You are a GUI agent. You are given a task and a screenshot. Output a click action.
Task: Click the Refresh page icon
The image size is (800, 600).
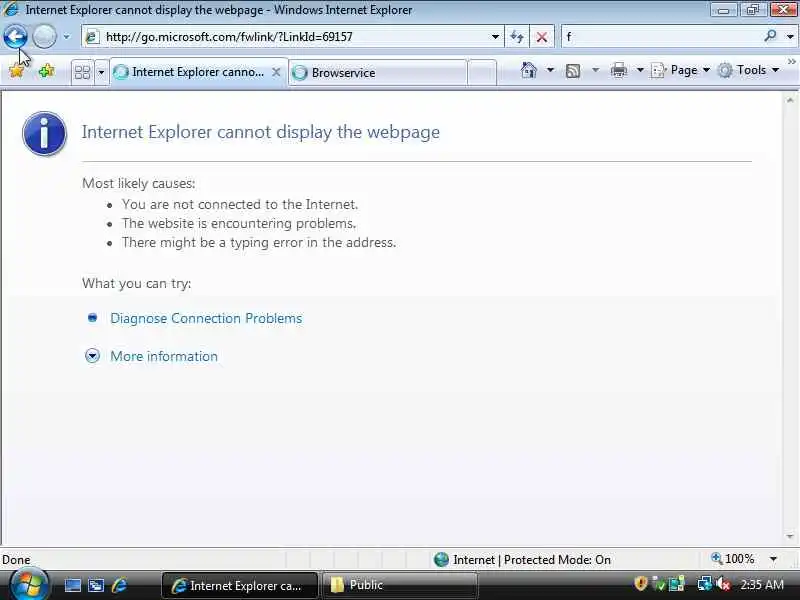click(517, 37)
